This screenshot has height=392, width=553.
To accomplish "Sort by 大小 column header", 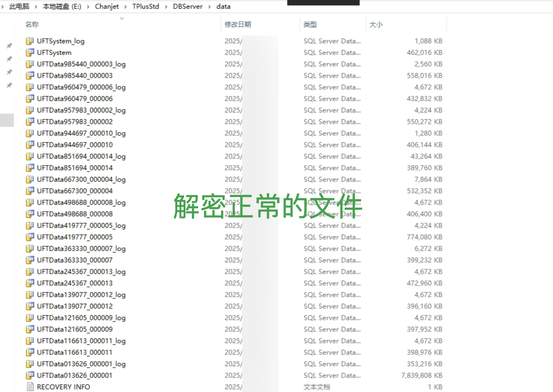I will (x=376, y=25).
